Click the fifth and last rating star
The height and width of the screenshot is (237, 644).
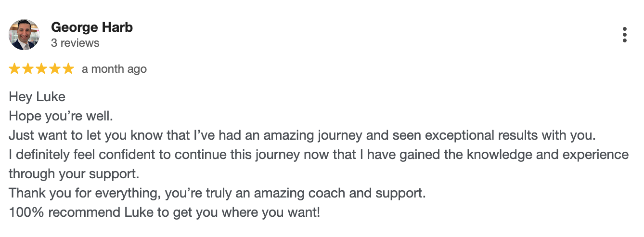pos(68,69)
